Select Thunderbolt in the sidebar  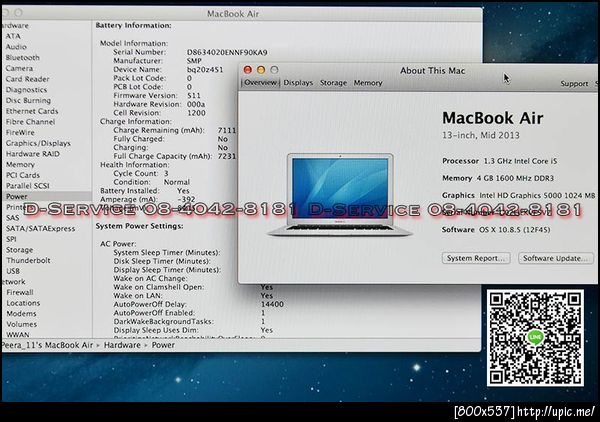pyautogui.click(x=28, y=260)
